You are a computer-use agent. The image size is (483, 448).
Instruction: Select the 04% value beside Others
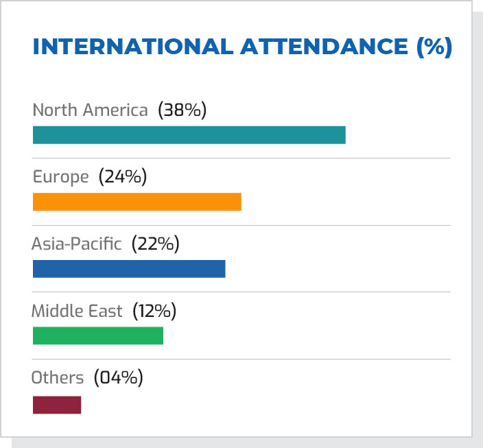(x=117, y=377)
